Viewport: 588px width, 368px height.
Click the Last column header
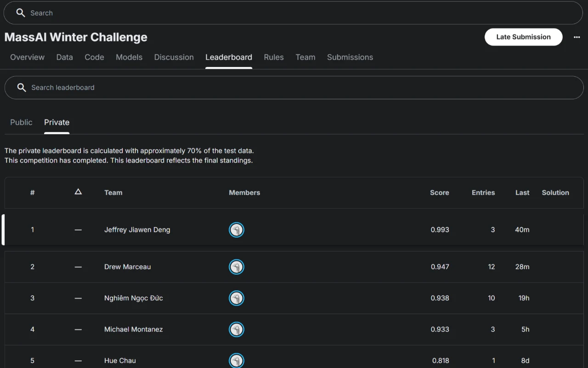pos(522,193)
